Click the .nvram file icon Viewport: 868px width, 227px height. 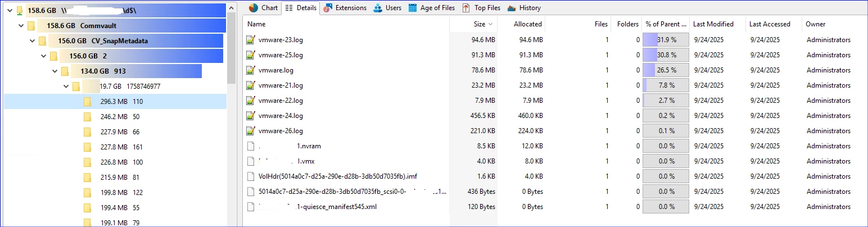point(251,146)
